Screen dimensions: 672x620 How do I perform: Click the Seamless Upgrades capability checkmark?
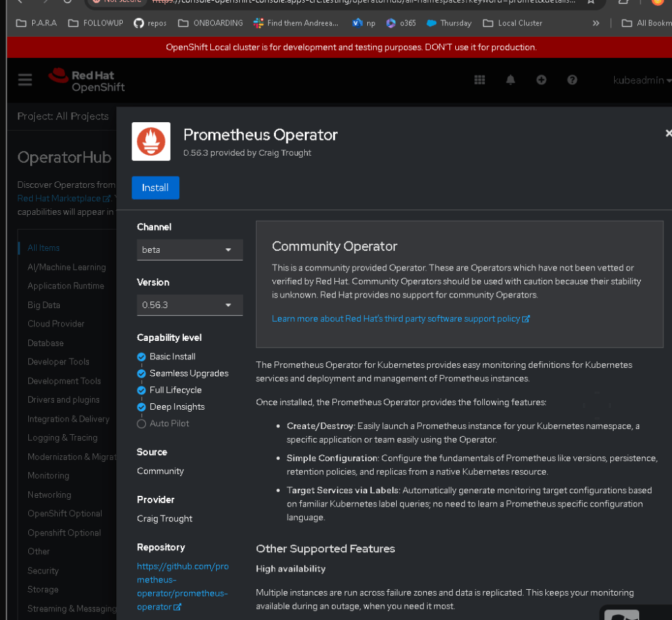[x=141, y=374]
